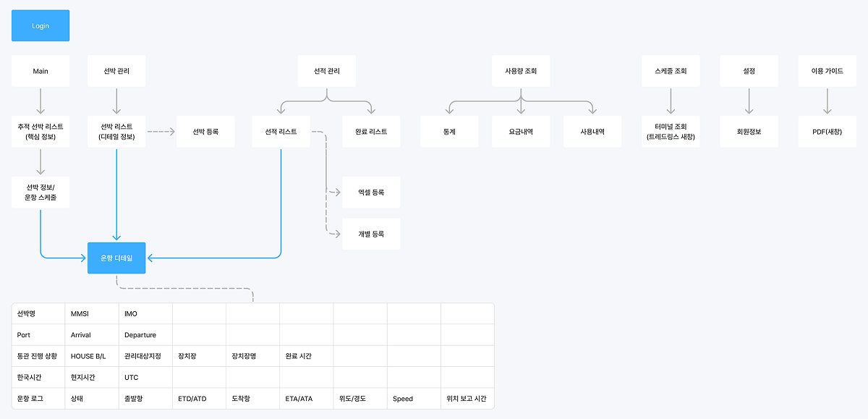
Task: Click the 선박 관리 node
Action: click(116, 70)
